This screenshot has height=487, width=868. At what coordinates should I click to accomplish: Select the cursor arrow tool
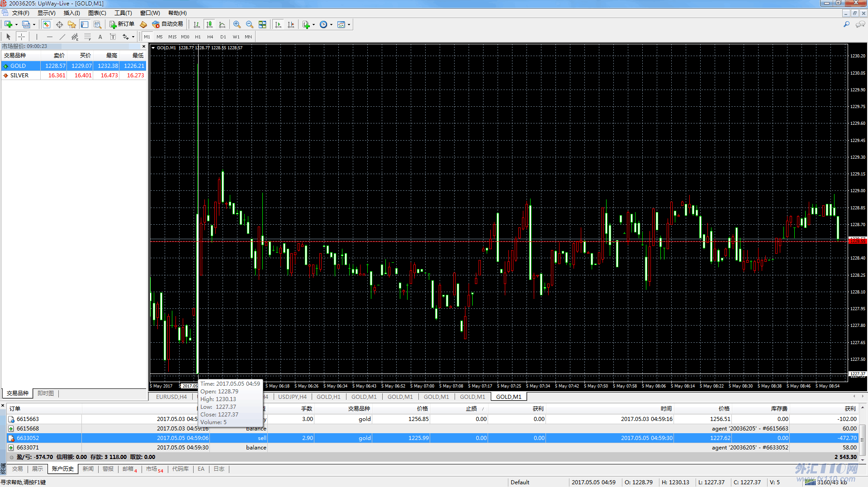point(9,37)
